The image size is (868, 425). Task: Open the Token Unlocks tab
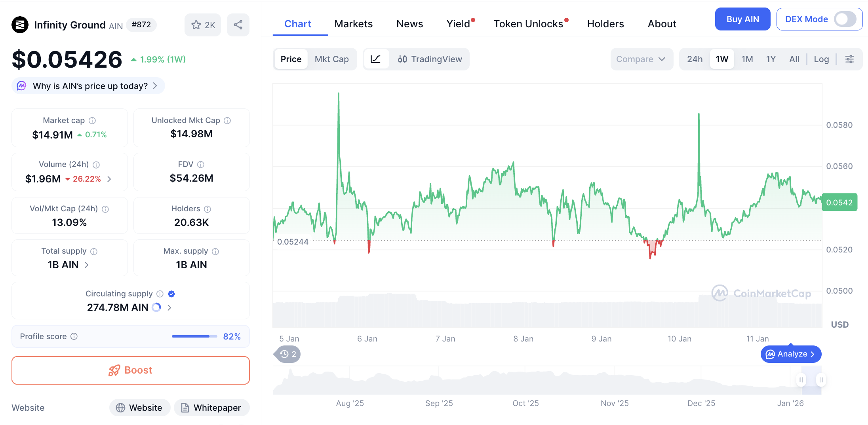click(528, 24)
